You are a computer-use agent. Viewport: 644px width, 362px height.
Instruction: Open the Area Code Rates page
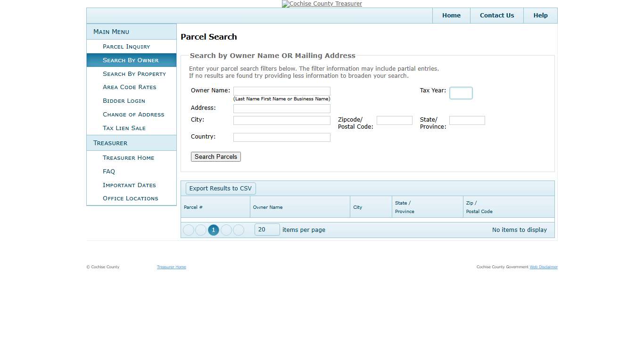click(x=129, y=87)
